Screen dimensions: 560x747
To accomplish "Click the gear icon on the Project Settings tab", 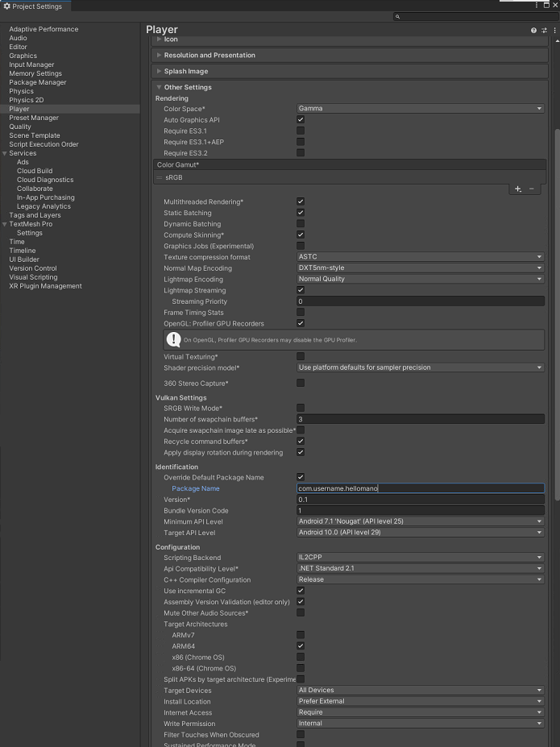I will point(6,4).
